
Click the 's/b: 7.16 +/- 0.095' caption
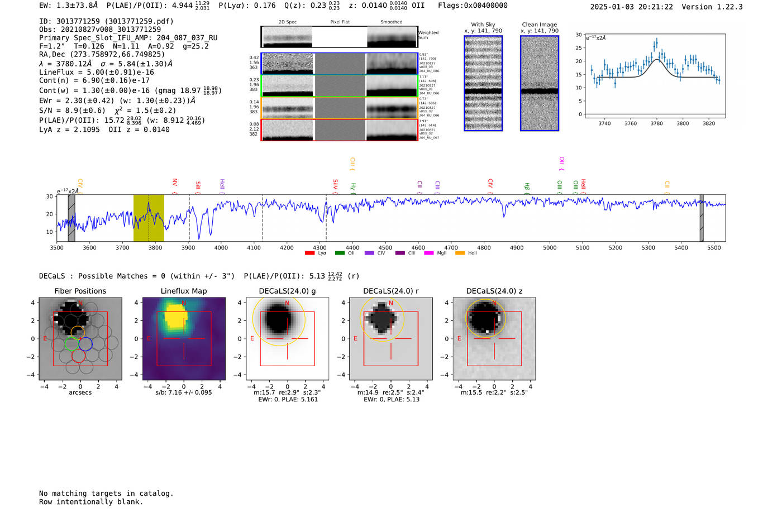(x=184, y=392)
